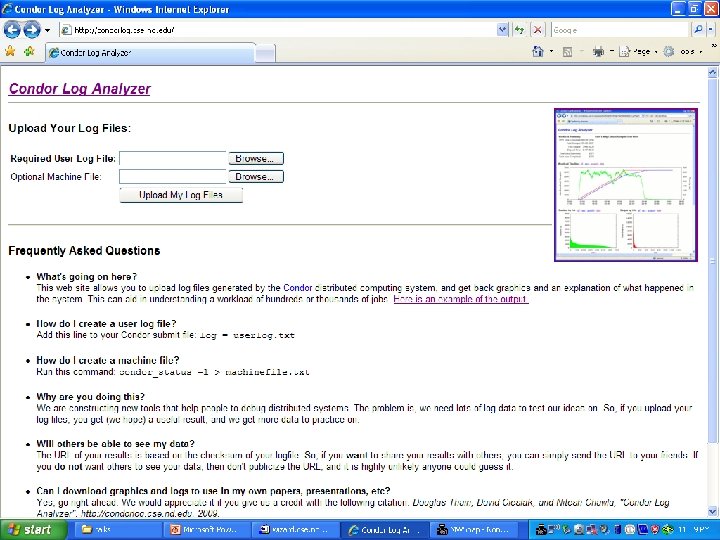Viewport: 720px width, 540px height.
Task: Click the RSS feeds toolbar icon
Action: (x=568, y=52)
